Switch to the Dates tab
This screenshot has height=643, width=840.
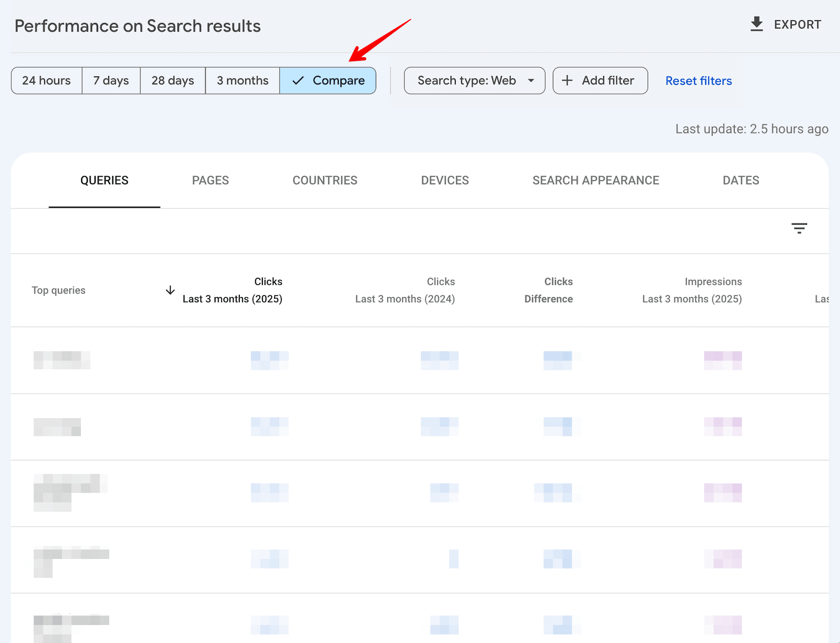coord(740,180)
